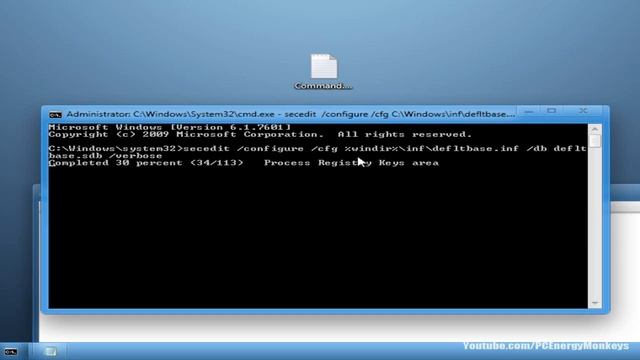Click the console scroll up arrow
The width and height of the screenshot is (640, 360).
(x=594, y=129)
